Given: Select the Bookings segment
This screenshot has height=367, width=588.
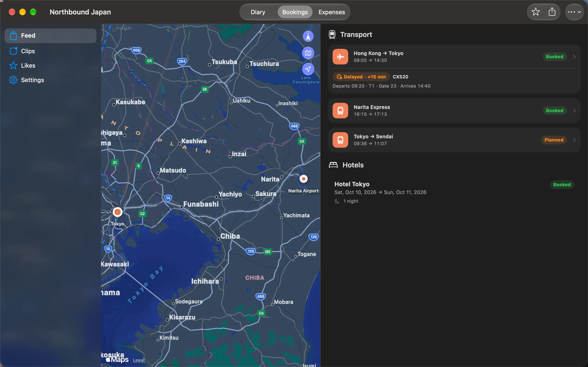Looking at the screenshot, I should [295, 12].
